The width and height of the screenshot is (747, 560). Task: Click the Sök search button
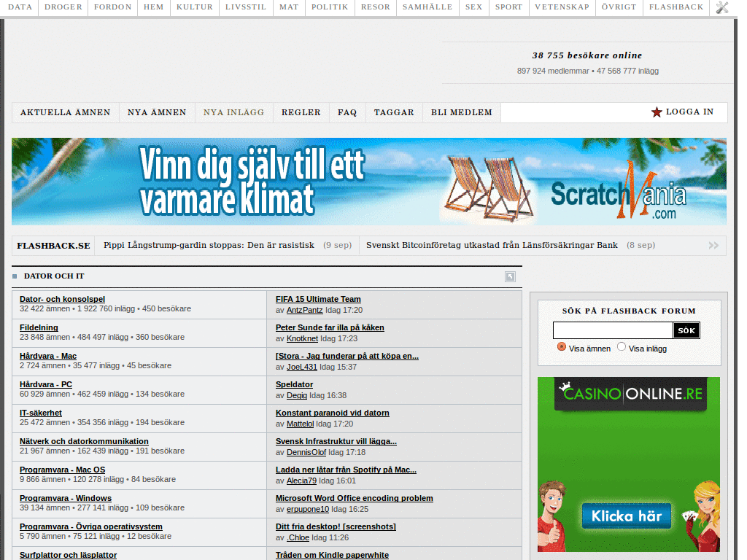(686, 330)
